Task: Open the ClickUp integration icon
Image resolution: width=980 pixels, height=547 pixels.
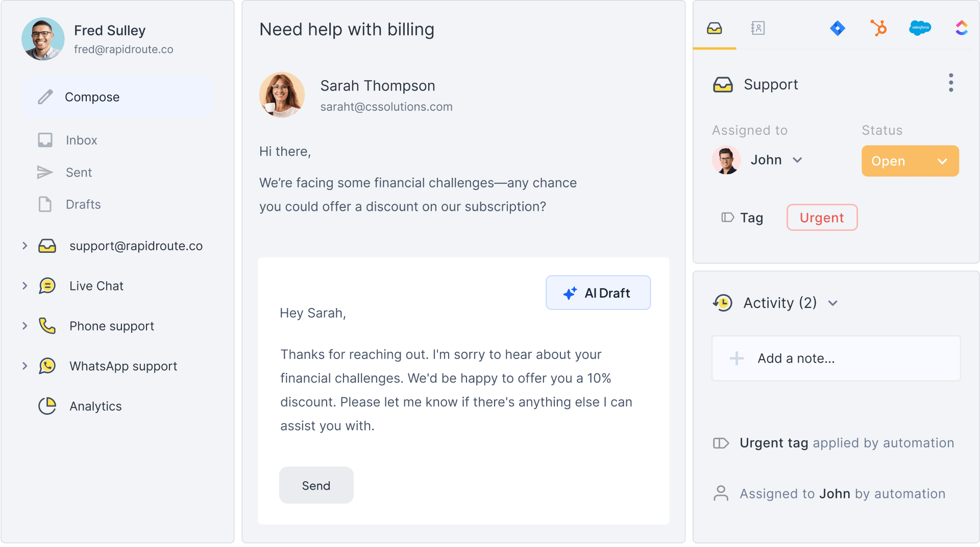Action: (962, 28)
